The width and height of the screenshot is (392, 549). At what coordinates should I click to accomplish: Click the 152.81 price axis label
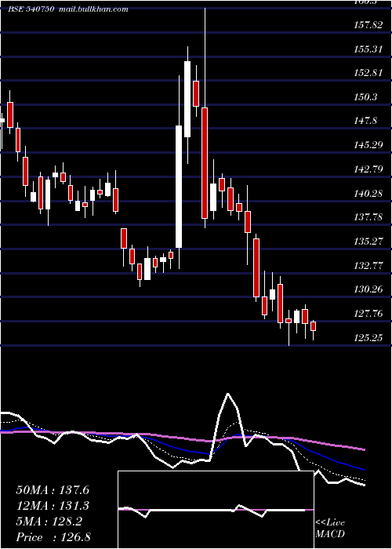click(368, 73)
